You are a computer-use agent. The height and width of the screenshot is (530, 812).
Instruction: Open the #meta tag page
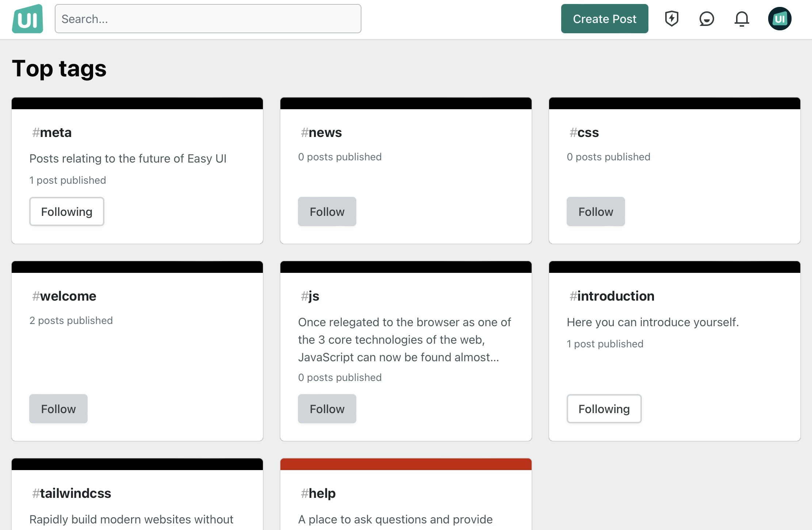click(51, 132)
